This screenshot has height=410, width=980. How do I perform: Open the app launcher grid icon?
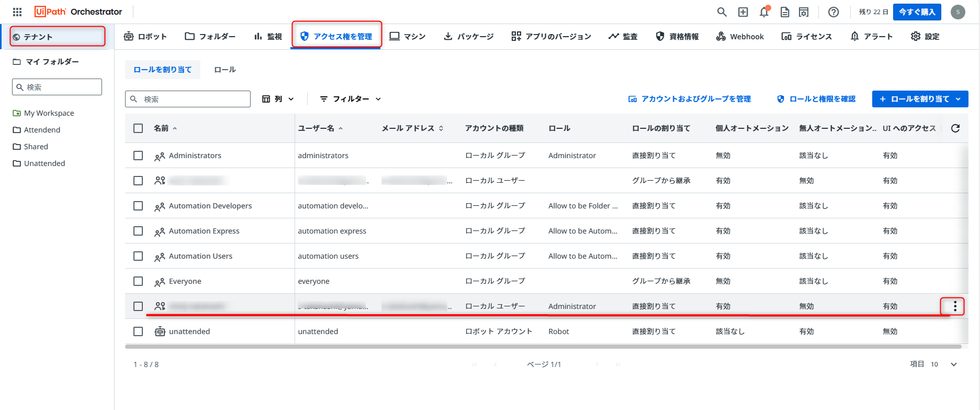click(17, 12)
